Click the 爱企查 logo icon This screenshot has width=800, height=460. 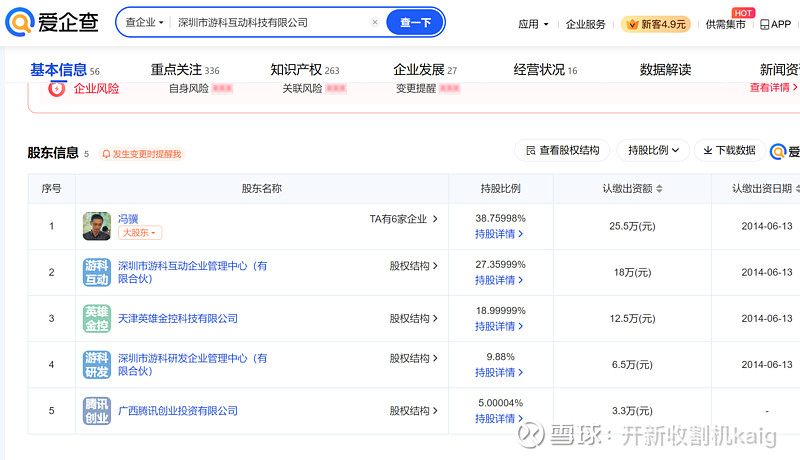pos(19,22)
